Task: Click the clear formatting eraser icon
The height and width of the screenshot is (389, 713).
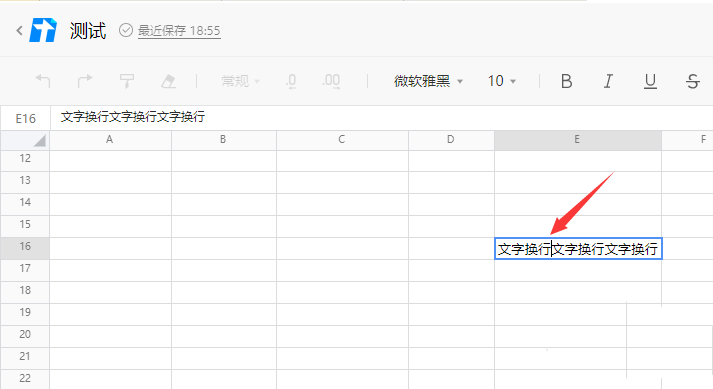Action: 169,81
